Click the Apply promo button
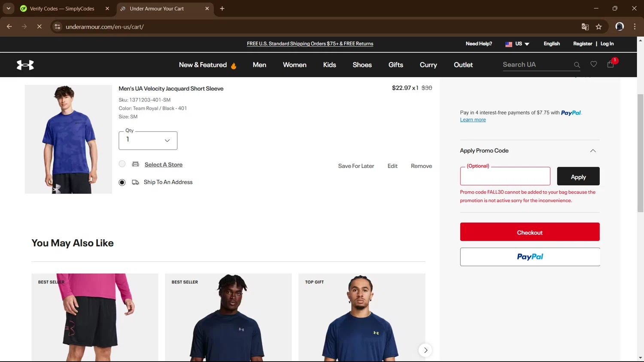This screenshot has width=644, height=362. (x=578, y=176)
